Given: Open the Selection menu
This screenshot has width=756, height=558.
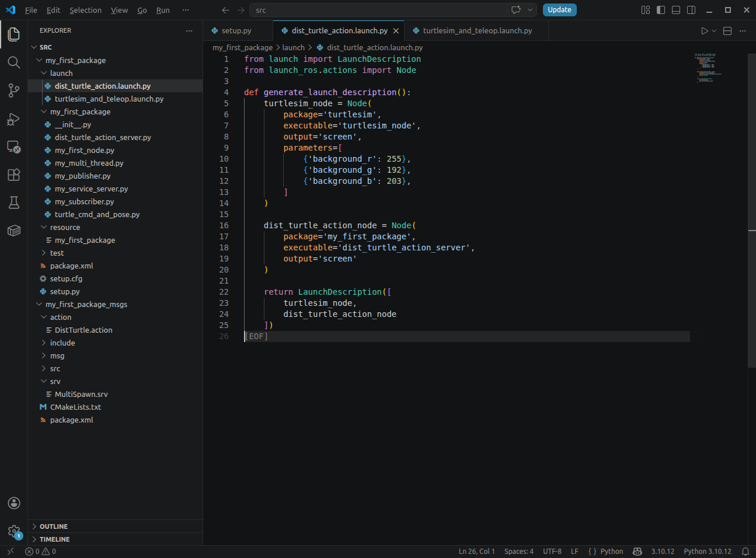Looking at the screenshot, I should (x=85, y=10).
